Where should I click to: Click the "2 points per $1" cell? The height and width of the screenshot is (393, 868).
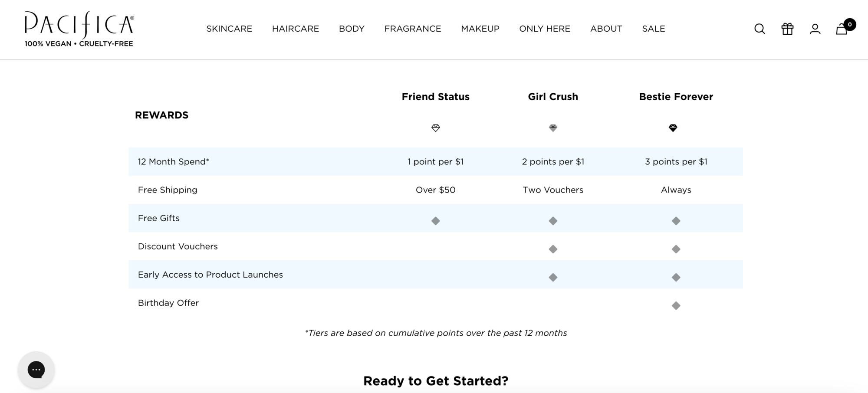click(553, 162)
